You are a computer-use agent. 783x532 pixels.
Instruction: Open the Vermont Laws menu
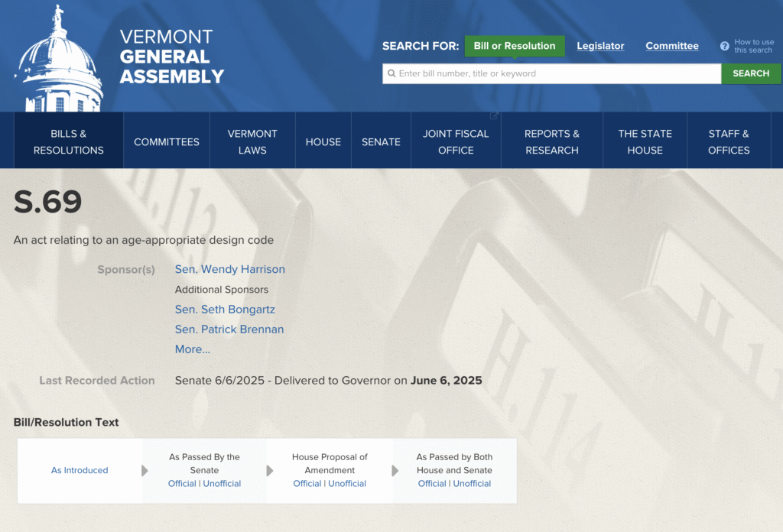coord(252,141)
